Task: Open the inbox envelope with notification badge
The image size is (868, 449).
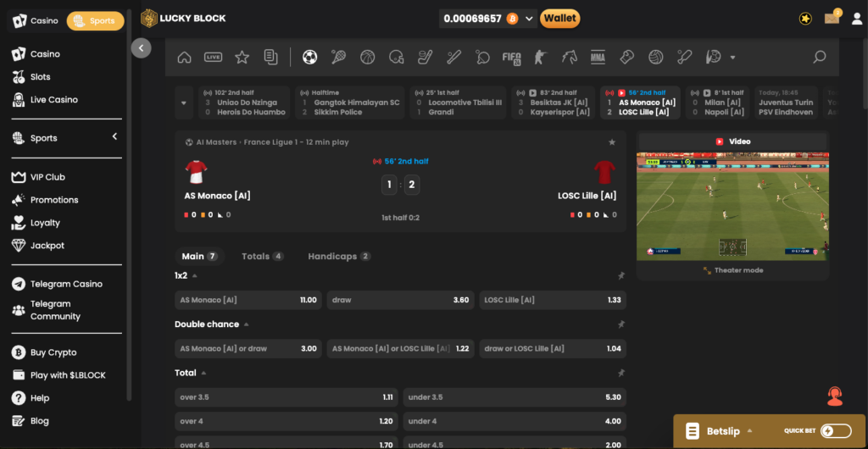Action: coord(832,18)
